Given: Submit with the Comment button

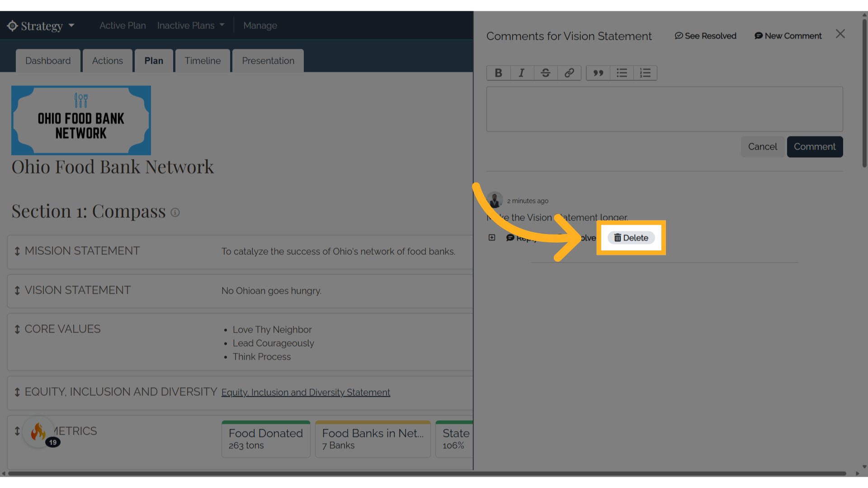Looking at the screenshot, I should coord(815,147).
